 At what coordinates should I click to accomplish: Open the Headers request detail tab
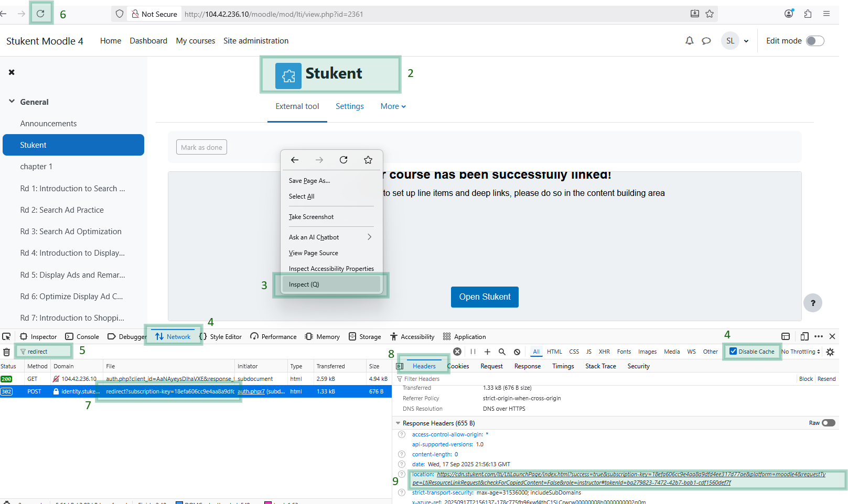tap(424, 366)
